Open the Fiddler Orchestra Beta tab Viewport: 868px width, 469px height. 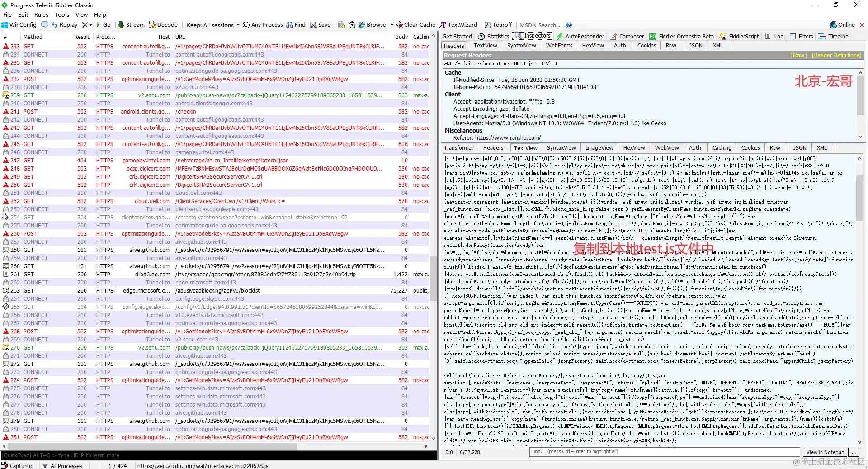click(x=682, y=36)
